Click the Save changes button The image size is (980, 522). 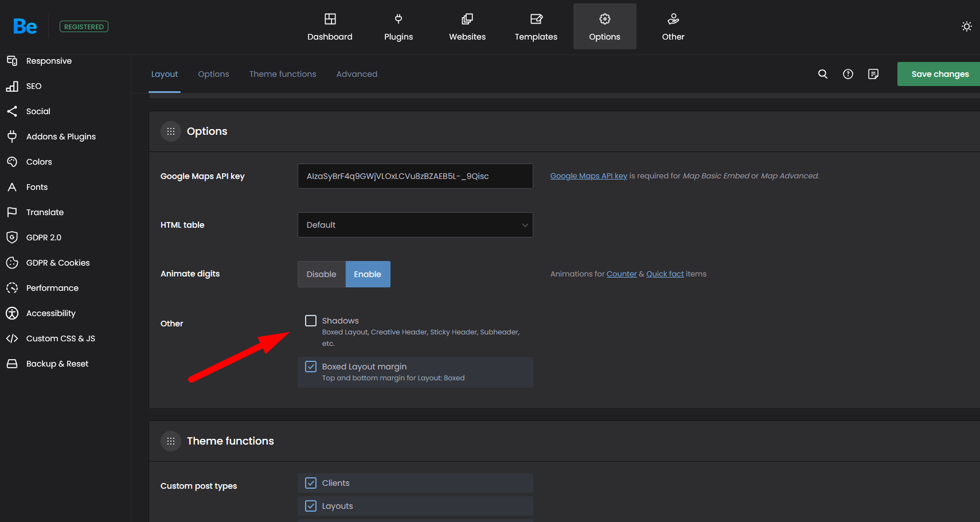click(x=939, y=74)
